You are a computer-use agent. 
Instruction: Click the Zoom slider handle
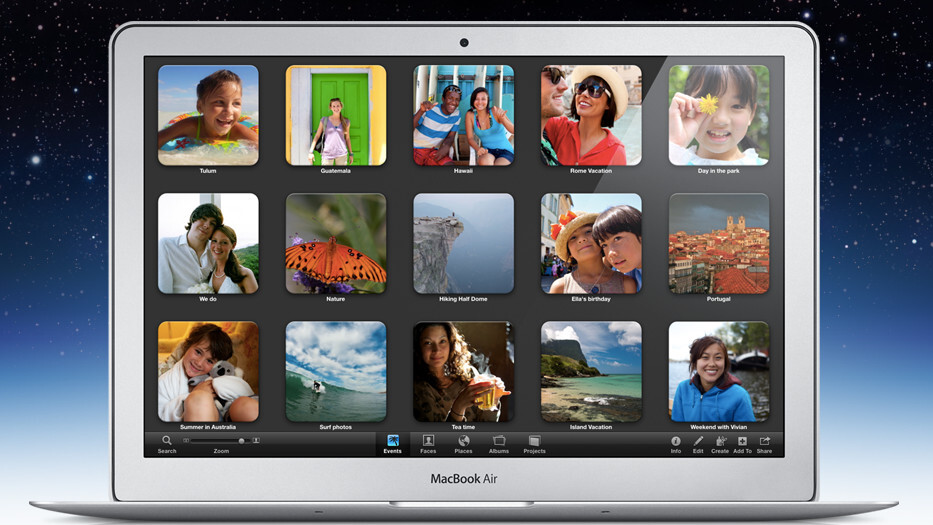click(241, 441)
